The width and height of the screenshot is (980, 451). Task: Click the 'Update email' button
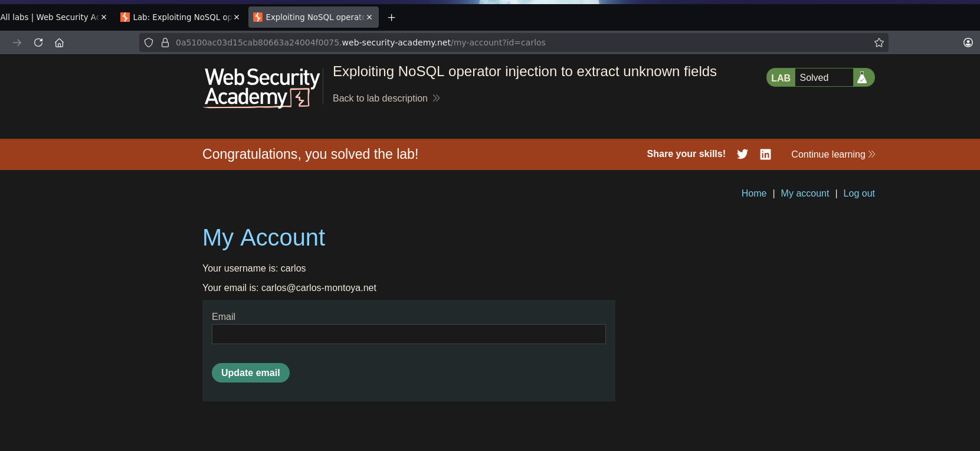coord(251,372)
